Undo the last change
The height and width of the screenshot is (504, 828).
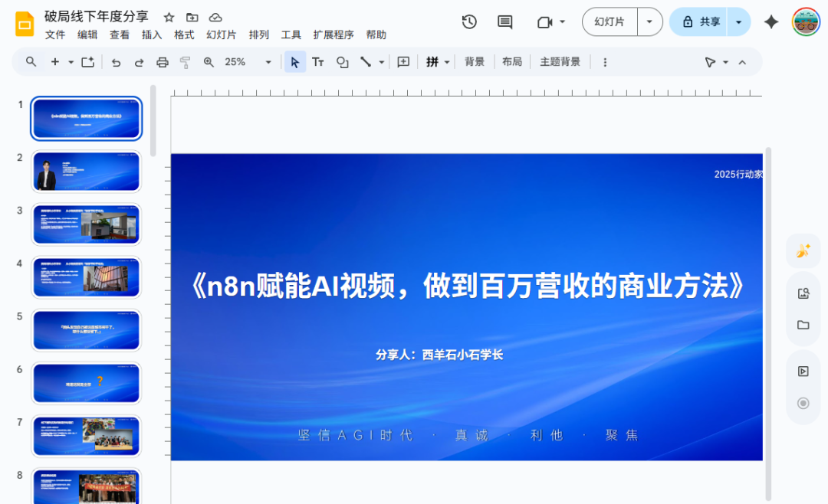coord(116,62)
